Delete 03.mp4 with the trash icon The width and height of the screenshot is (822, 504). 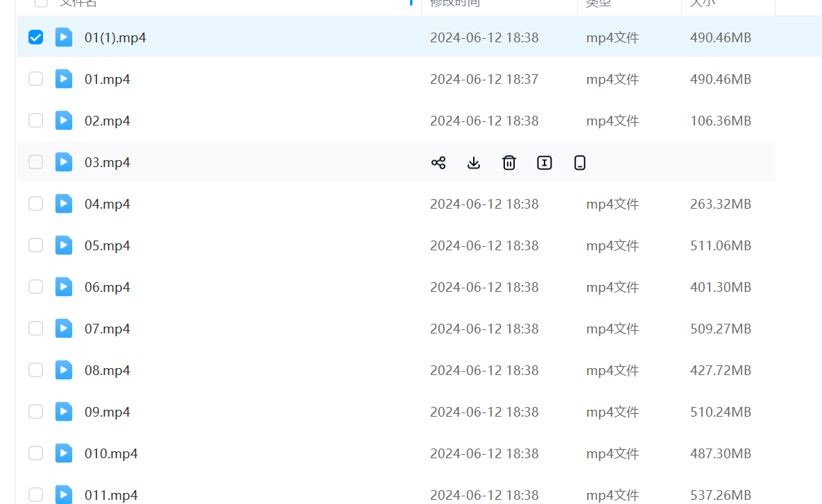[x=509, y=163]
